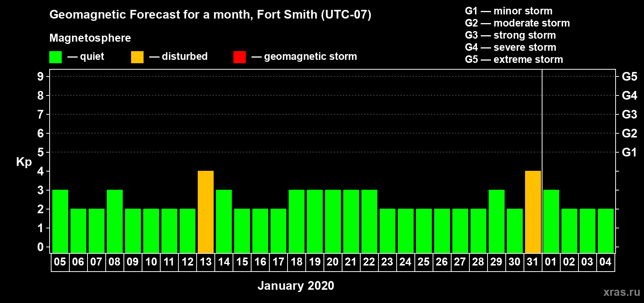Click the January 2020 axis caption
The height and width of the screenshot is (303, 644).
pos(296,286)
